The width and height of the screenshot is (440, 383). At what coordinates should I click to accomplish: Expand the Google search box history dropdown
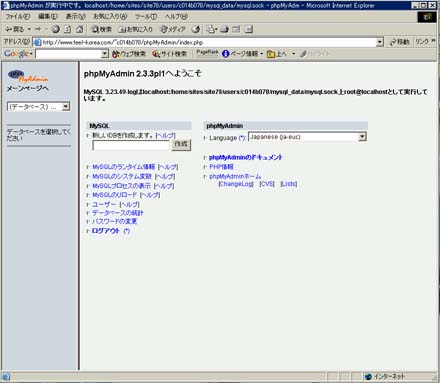point(105,54)
